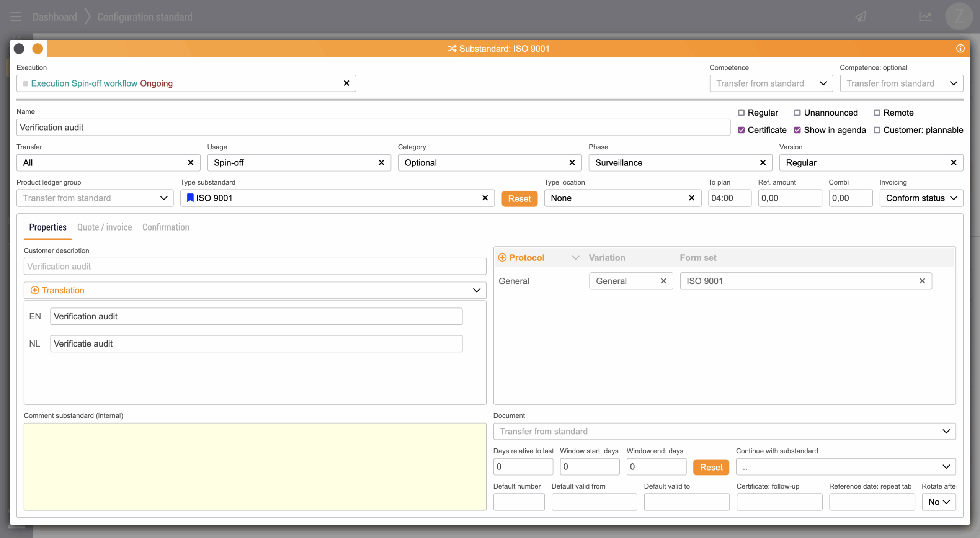This screenshot has height=538, width=980.
Task: Uncheck the Certificate checkbox
Action: coord(741,130)
